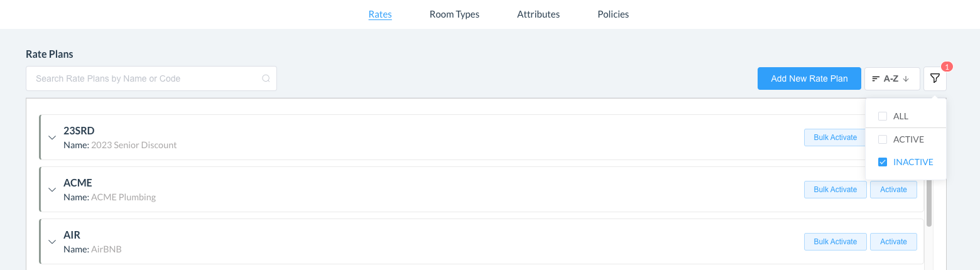
Task: Click the sort lines icon on A-Z button
Action: [876, 78]
